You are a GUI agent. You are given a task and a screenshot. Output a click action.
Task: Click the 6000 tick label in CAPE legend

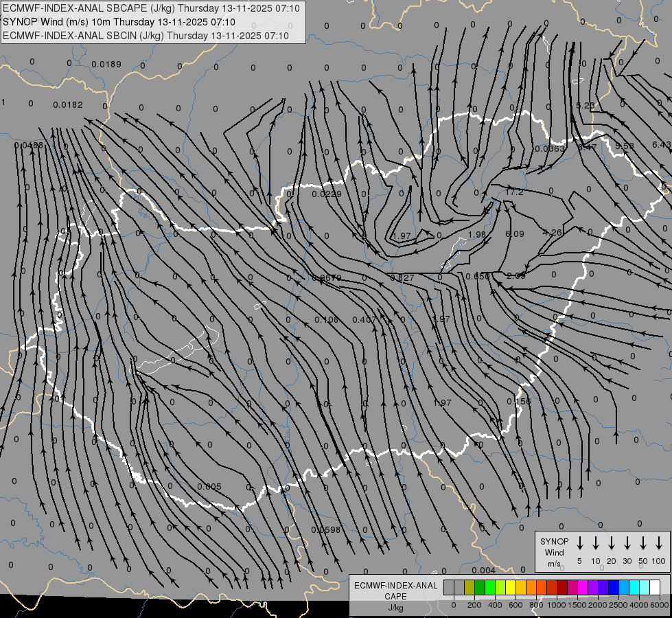click(x=659, y=605)
